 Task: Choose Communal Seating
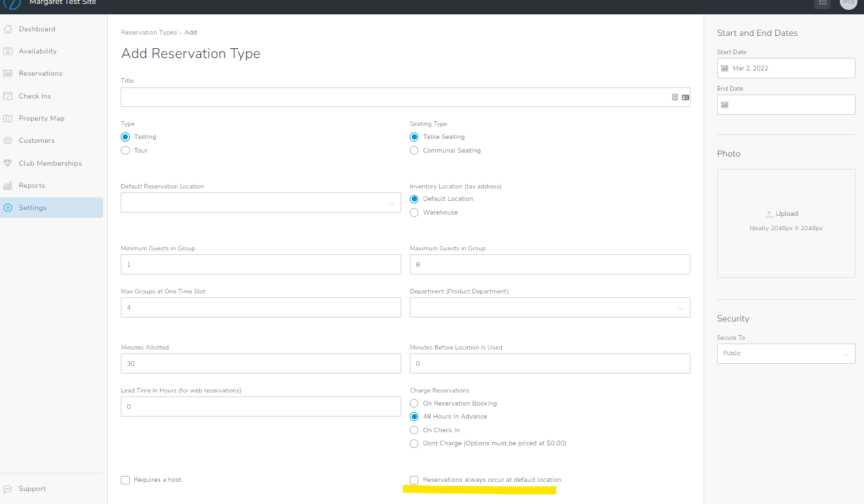click(x=414, y=150)
